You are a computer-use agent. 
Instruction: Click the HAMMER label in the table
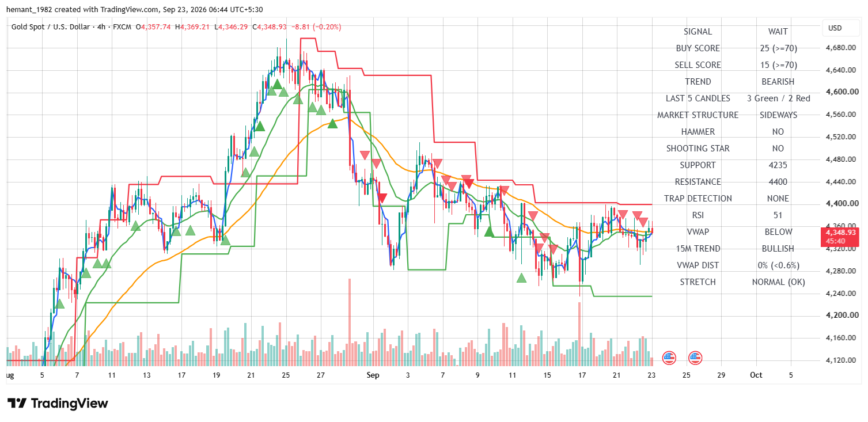(698, 132)
